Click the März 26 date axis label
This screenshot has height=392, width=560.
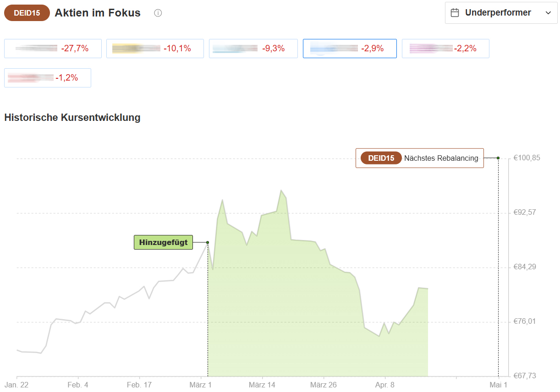pyautogui.click(x=324, y=385)
